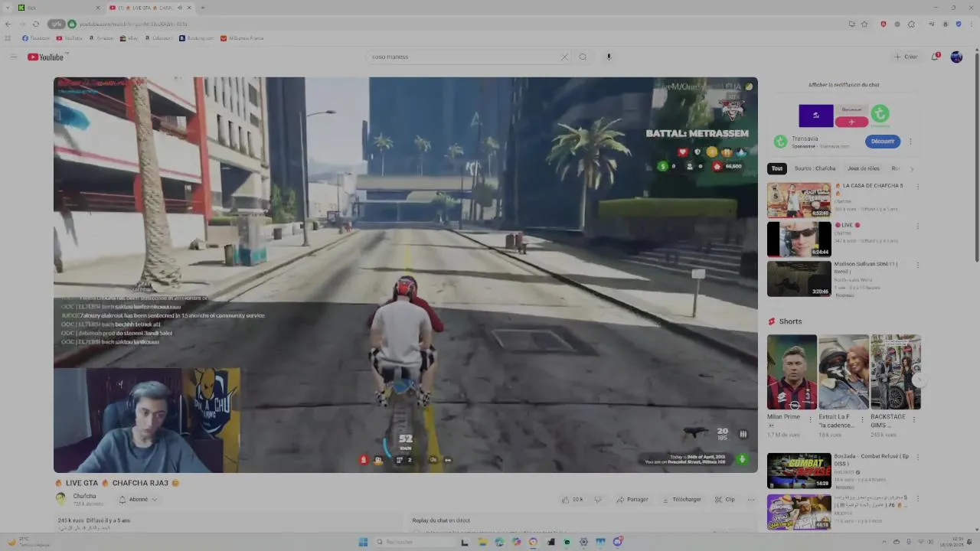Click the Partager button
980x551 pixels.
click(x=632, y=499)
